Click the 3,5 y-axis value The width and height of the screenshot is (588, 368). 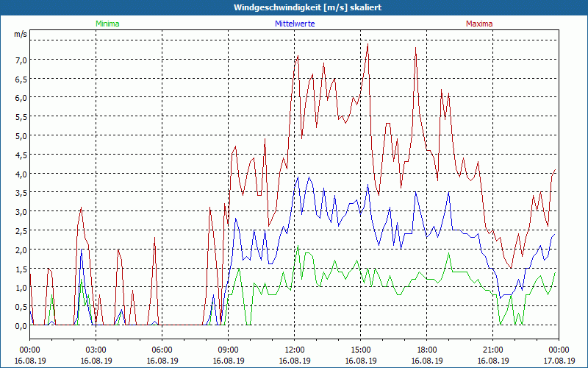click(x=21, y=193)
